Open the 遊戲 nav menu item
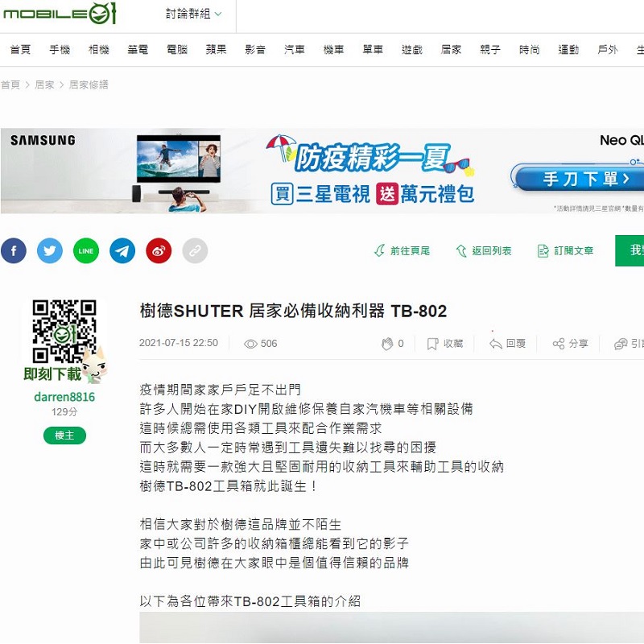The height and width of the screenshot is (644, 644). tap(412, 50)
